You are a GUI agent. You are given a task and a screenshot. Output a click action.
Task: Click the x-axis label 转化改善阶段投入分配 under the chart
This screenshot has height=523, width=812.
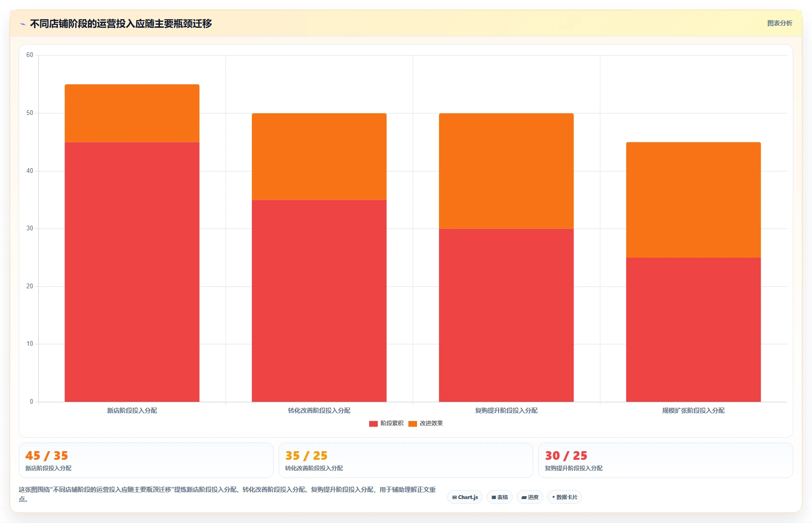[319, 410]
